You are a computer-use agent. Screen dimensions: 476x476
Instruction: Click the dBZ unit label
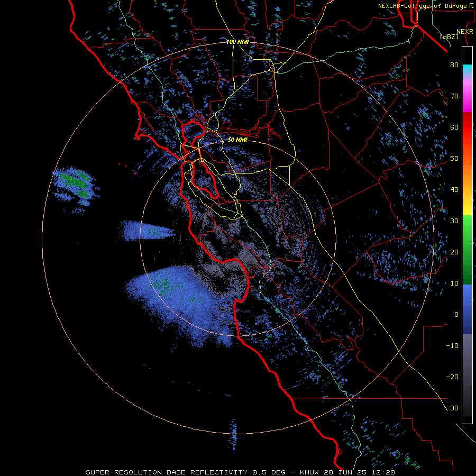point(449,36)
